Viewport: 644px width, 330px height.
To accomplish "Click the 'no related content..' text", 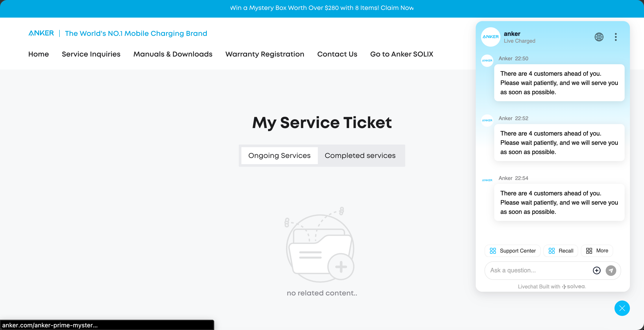I will coord(322,293).
